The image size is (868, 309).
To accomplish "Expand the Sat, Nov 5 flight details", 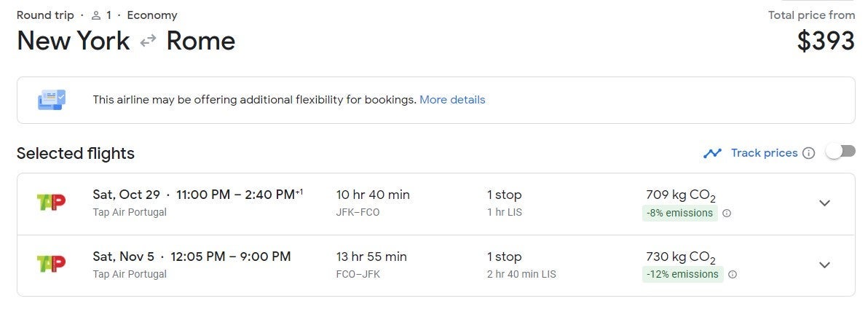I will [x=824, y=265].
